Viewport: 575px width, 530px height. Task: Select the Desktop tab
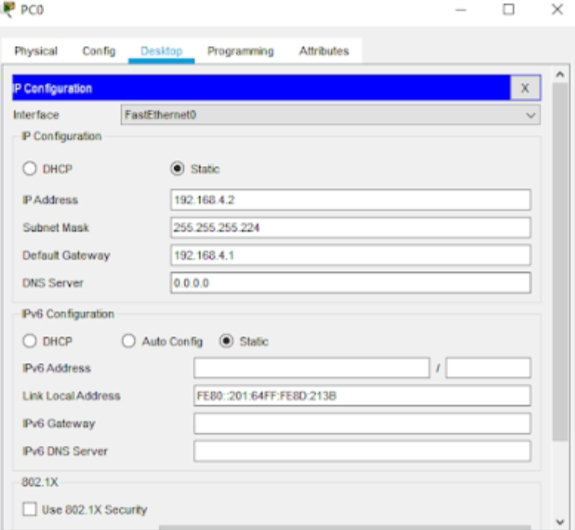[x=161, y=51]
